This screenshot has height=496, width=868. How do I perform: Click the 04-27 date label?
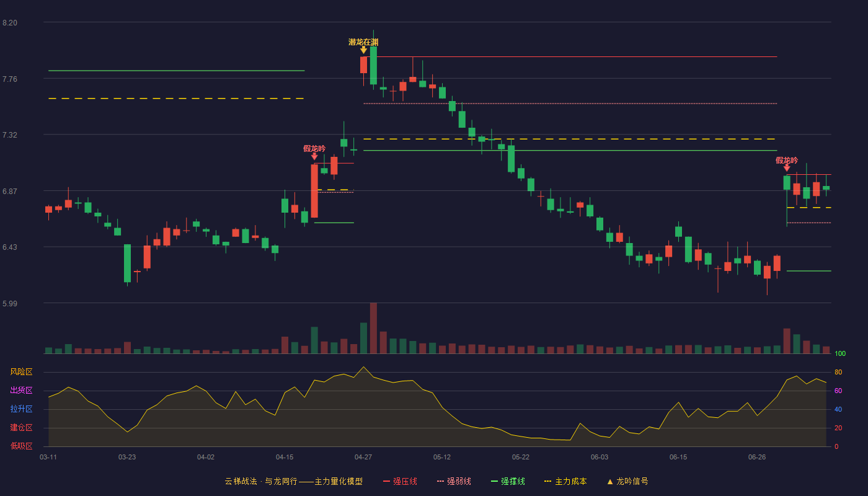pyautogui.click(x=363, y=457)
